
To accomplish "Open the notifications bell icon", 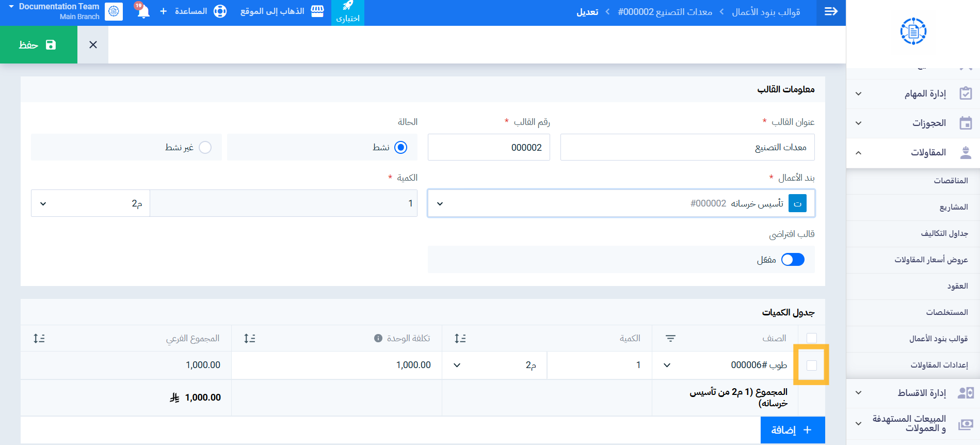I will point(143,11).
